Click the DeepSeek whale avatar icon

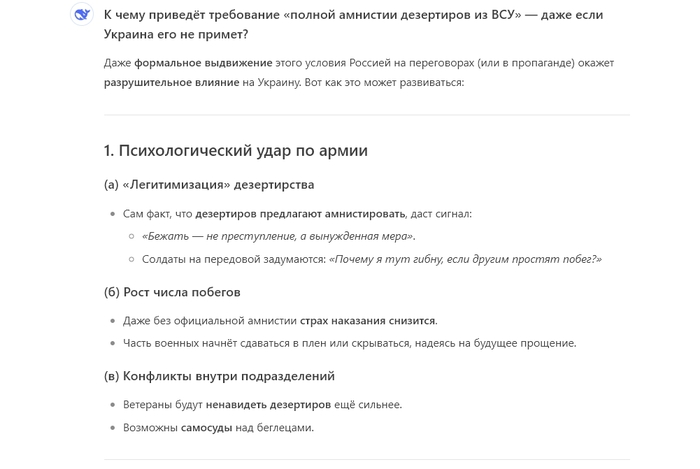pyautogui.click(x=81, y=15)
